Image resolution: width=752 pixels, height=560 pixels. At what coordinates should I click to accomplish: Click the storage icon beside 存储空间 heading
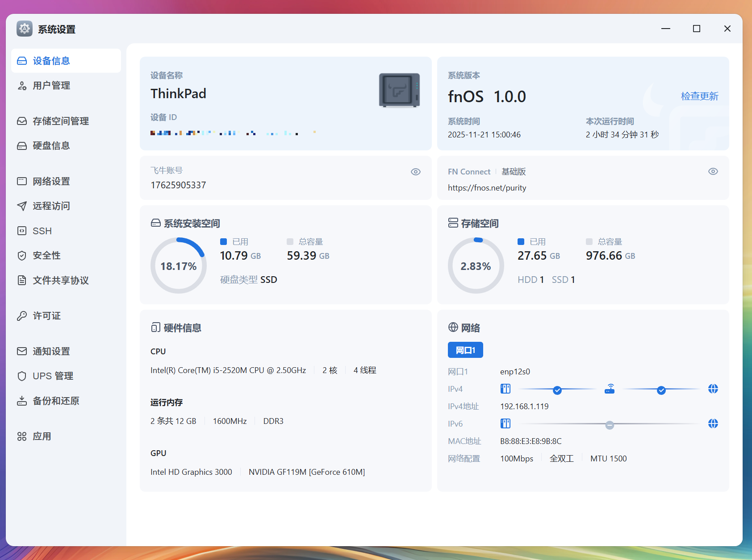[x=453, y=223]
